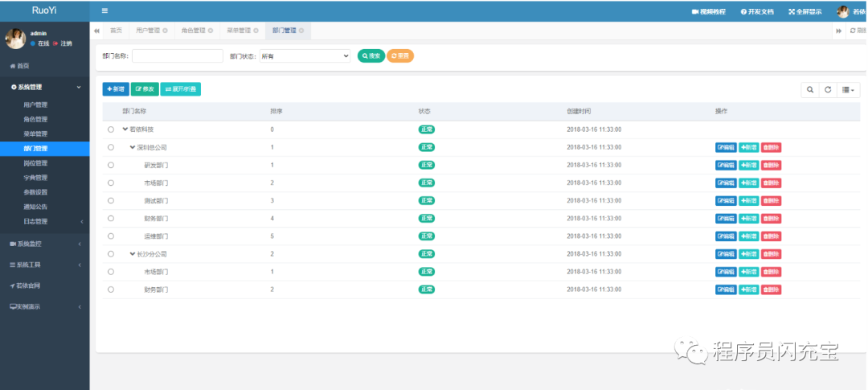Toggle the table search magnifier icon
The height and width of the screenshot is (390, 868).
click(x=810, y=90)
